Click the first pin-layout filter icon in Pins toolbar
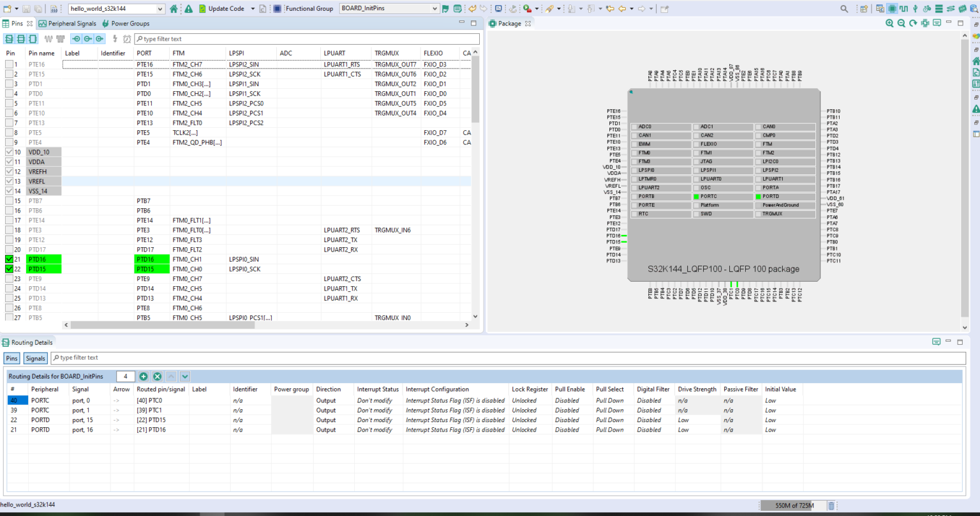The image size is (980, 516). click(x=9, y=39)
